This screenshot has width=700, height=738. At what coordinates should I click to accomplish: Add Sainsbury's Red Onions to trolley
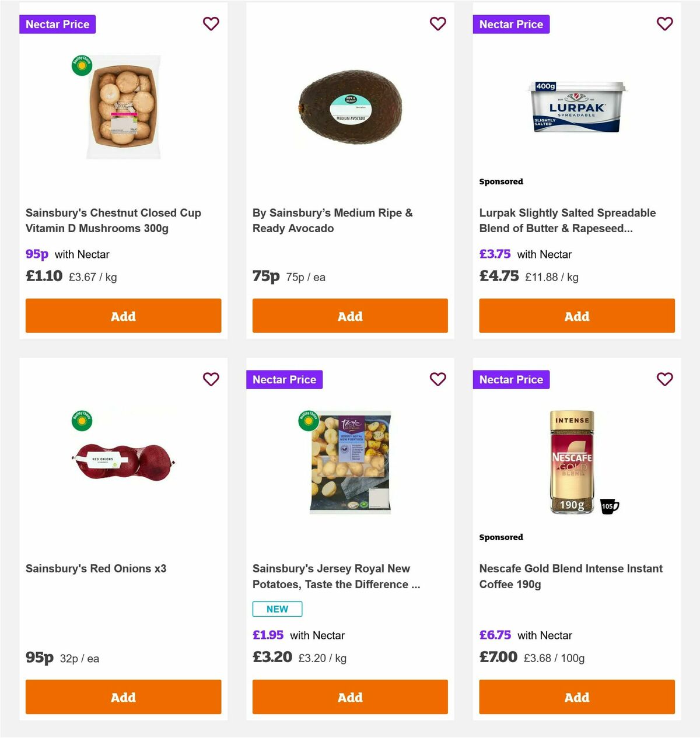coord(123,697)
